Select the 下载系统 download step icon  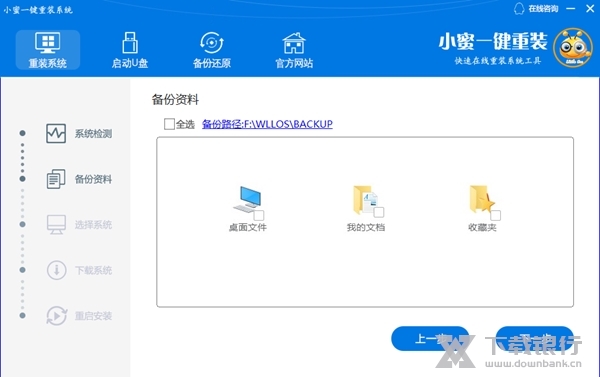click(x=56, y=270)
